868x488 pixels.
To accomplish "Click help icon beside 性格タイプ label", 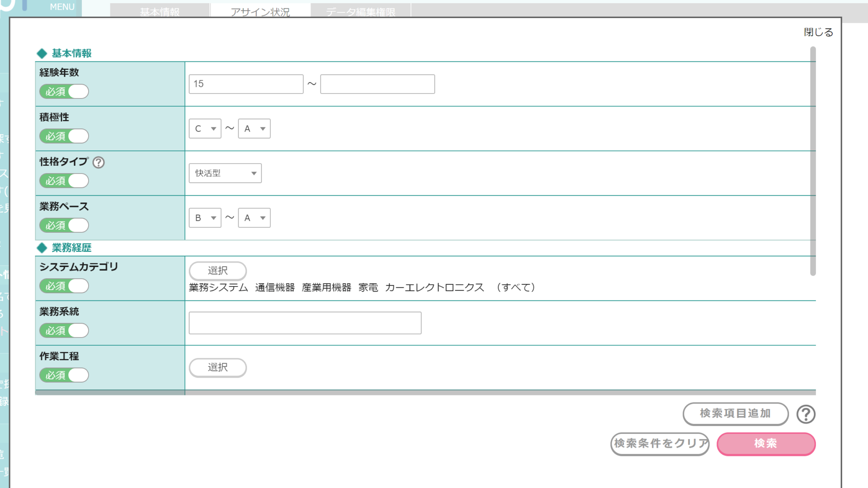I will [99, 163].
